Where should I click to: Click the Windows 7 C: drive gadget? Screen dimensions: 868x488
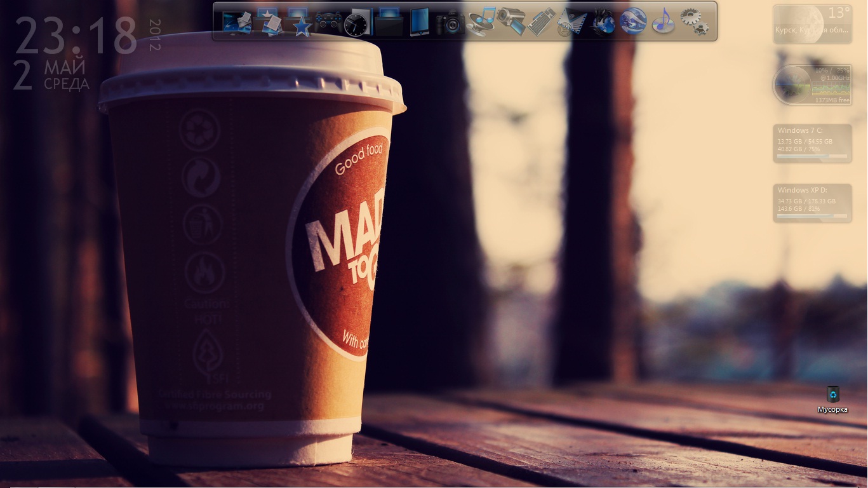tap(813, 144)
